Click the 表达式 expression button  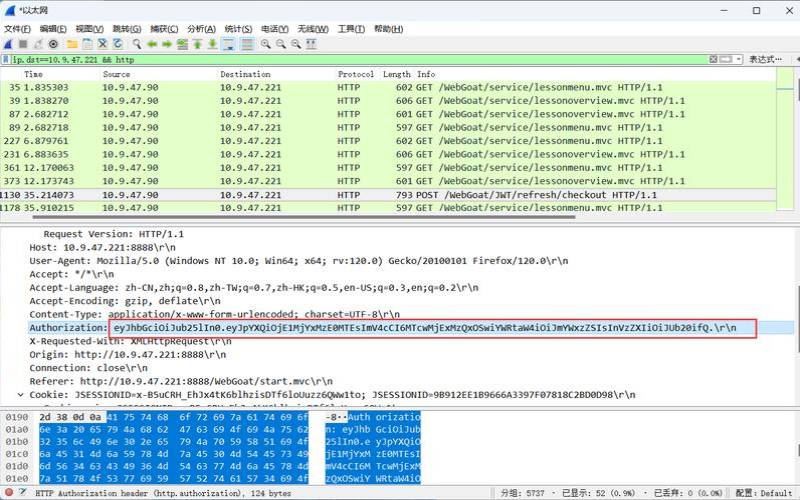coord(764,59)
